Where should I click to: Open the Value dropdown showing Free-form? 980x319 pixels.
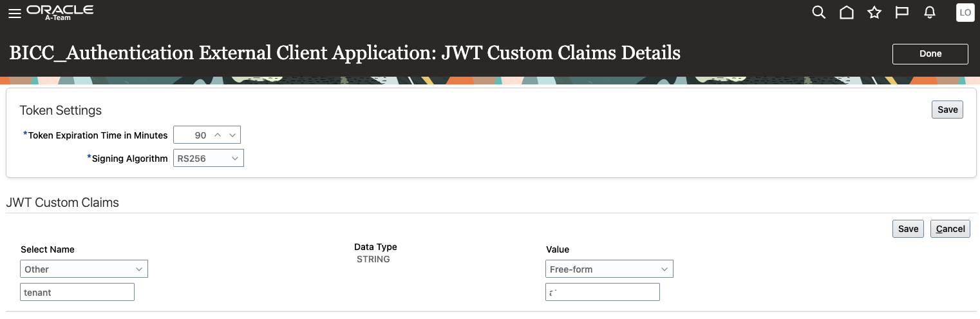tap(609, 269)
